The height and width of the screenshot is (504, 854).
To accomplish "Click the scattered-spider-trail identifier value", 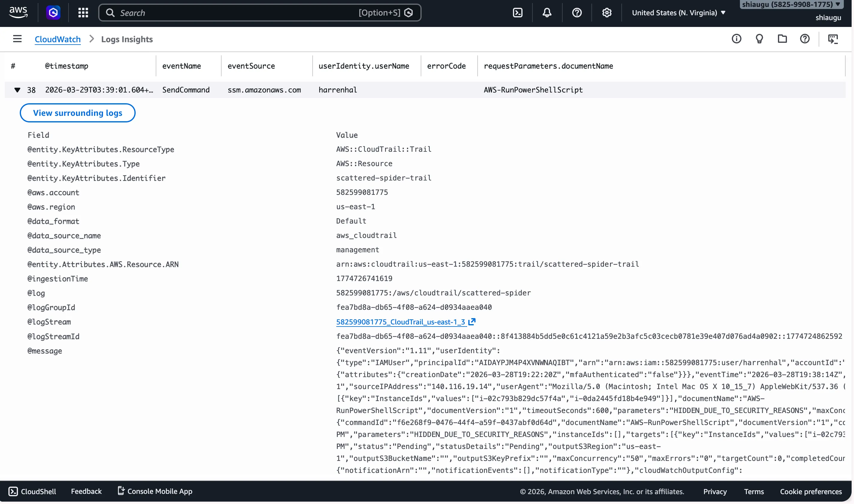I will 384,178.
